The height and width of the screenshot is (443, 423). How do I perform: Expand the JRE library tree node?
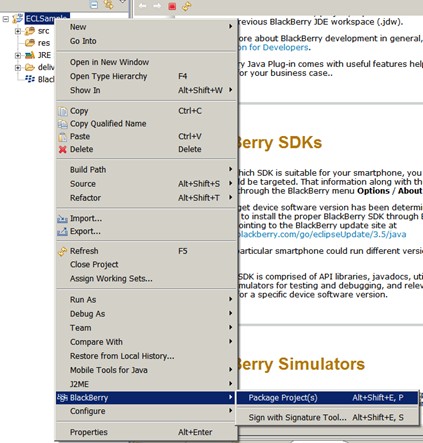click(18, 55)
